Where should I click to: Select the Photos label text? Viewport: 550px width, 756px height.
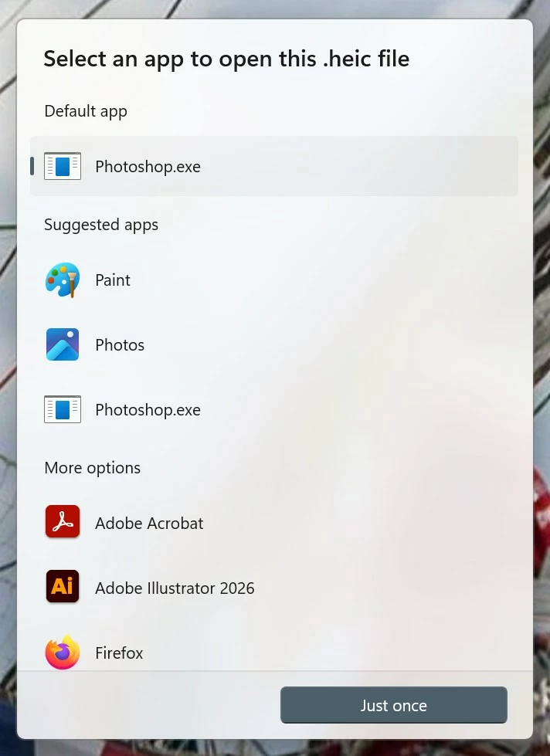point(120,344)
